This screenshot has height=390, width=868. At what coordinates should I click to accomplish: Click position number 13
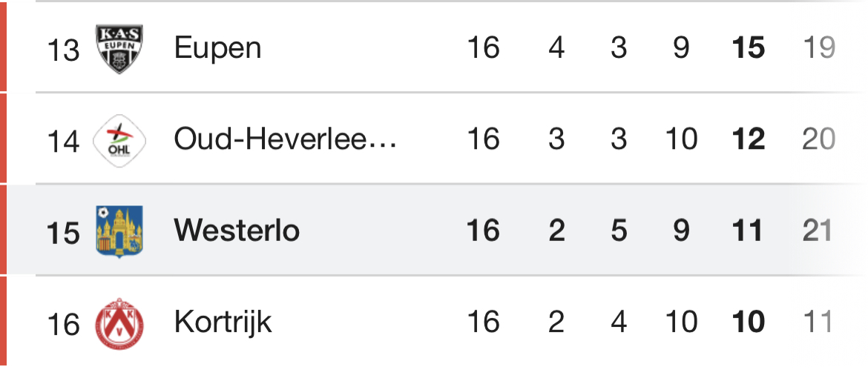[x=62, y=50]
